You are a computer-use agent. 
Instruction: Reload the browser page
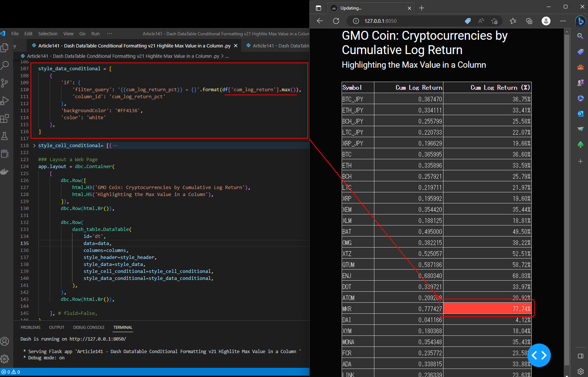(x=336, y=21)
